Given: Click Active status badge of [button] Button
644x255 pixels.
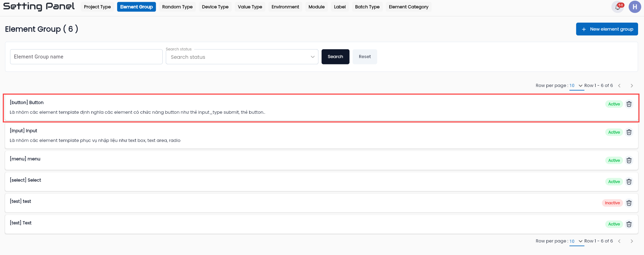Looking at the screenshot, I should 614,104.
